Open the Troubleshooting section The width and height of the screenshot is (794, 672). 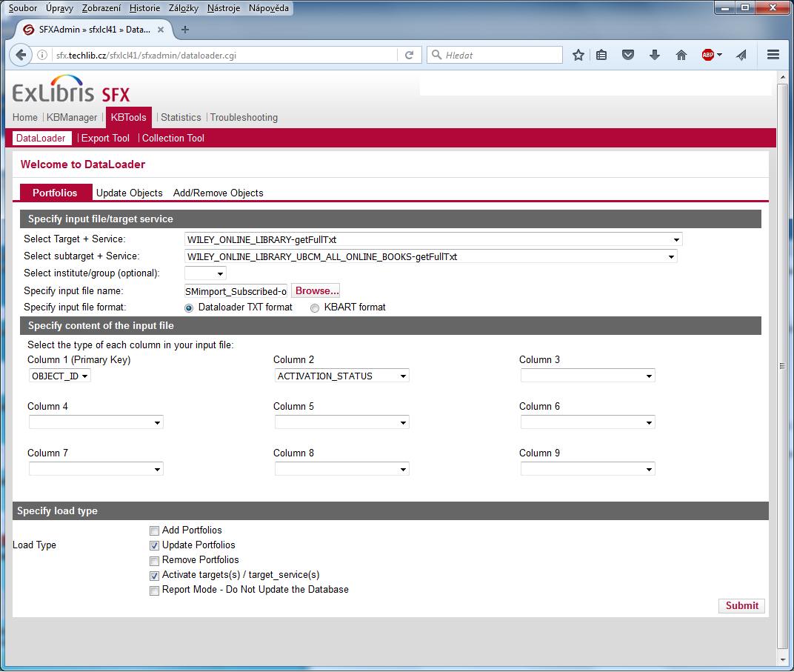pos(244,118)
